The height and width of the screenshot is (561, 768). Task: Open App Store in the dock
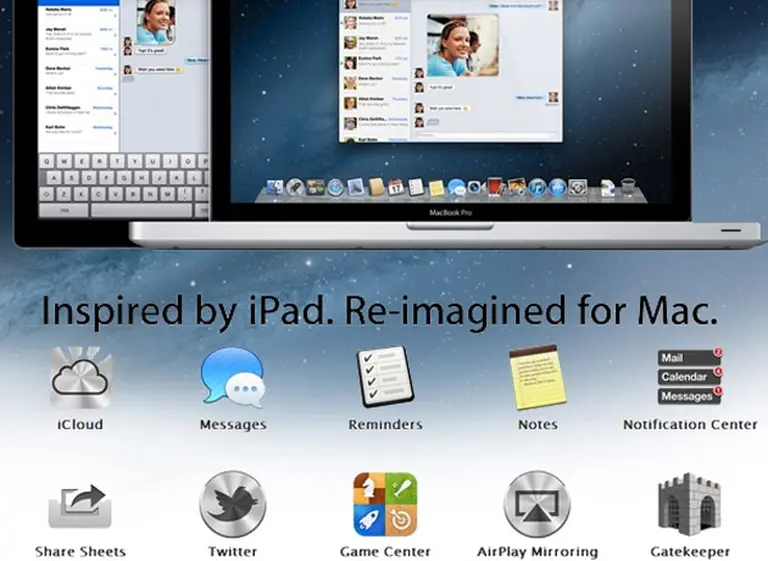557,187
